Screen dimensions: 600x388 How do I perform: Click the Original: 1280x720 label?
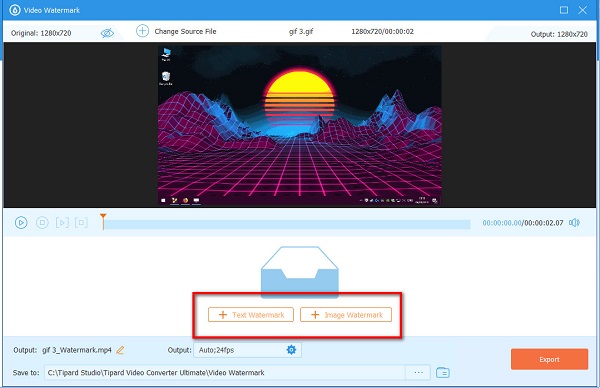click(41, 33)
